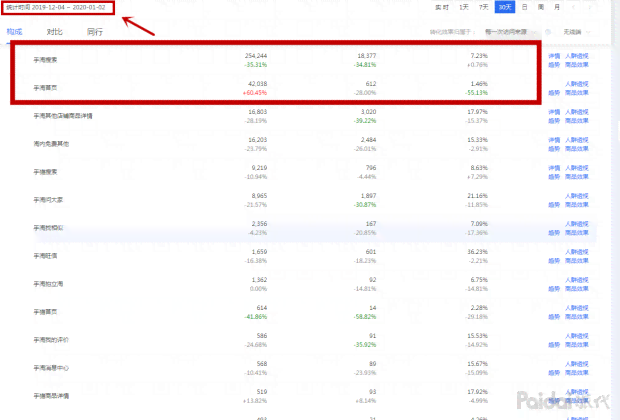Switch to the 对比 tab

coord(55,32)
